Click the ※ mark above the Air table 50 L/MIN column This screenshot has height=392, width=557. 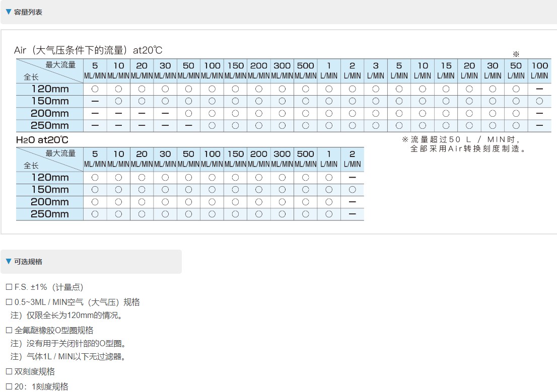click(516, 54)
